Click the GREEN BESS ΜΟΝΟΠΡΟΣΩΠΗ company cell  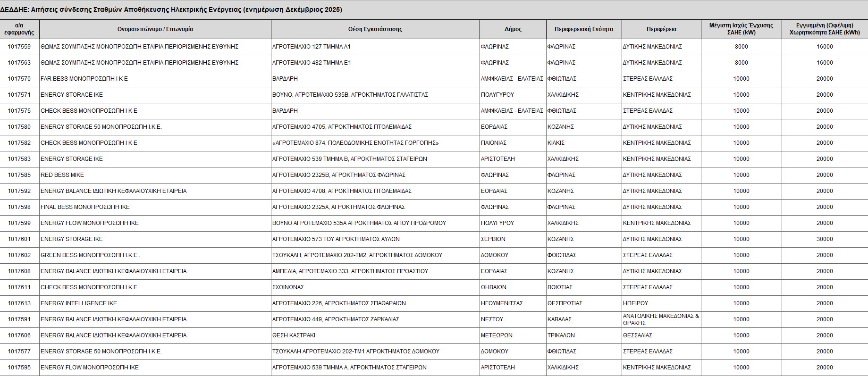[90, 255]
